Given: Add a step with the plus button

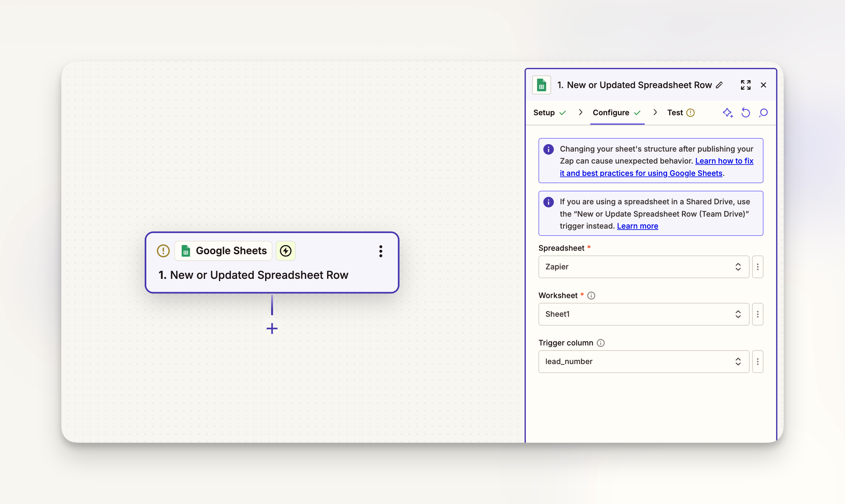Looking at the screenshot, I should (x=272, y=328).
